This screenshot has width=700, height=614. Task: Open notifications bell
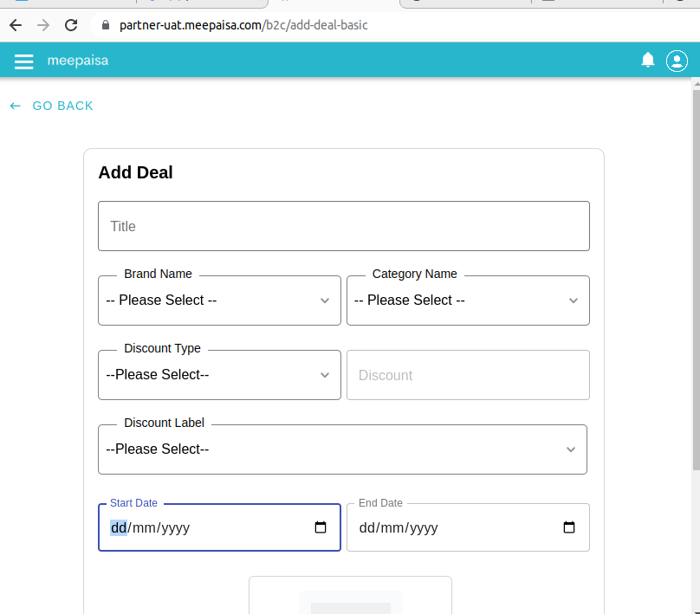pos(647,60)
